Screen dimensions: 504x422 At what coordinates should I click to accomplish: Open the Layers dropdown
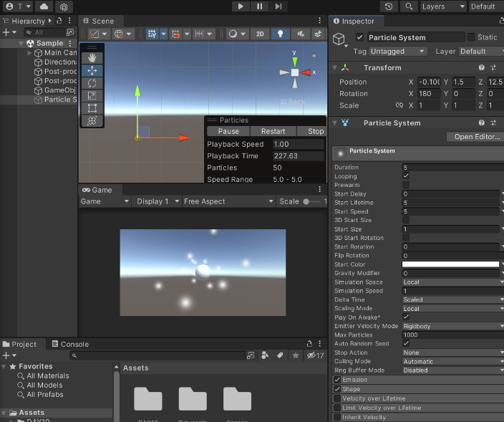click(x=443, y=6)
